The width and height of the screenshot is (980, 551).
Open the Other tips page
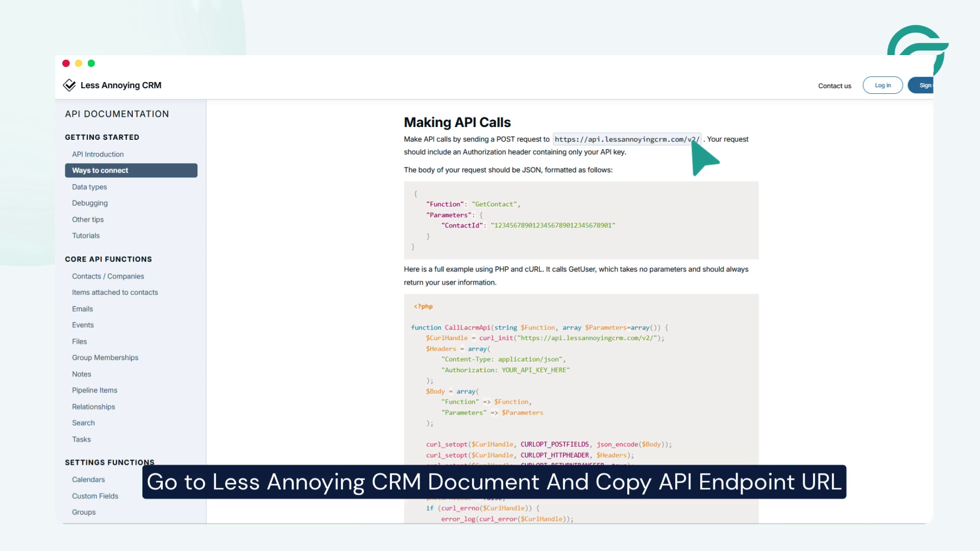[x=88, y=219]
